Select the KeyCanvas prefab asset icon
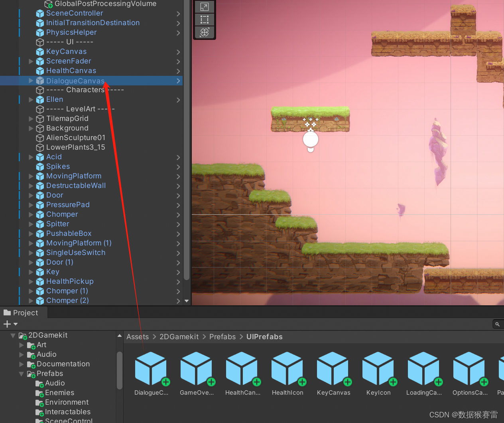Viewport: 504px width, 423px height. coord(333,368)
